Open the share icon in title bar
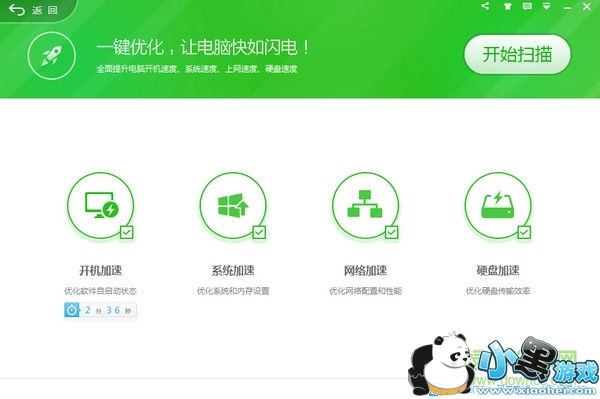The image size is (600, 399). tap(485, 6)
